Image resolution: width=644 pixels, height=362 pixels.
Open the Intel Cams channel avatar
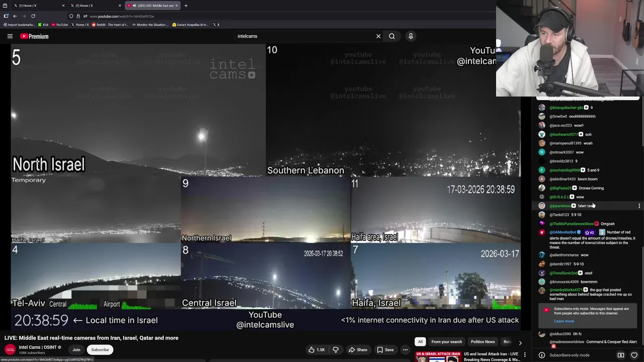[10, 350]
